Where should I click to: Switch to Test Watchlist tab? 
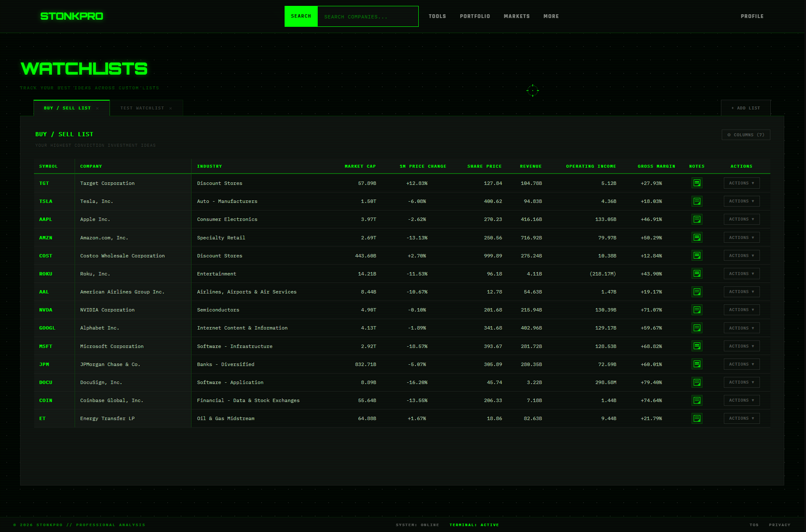(142, 108)
